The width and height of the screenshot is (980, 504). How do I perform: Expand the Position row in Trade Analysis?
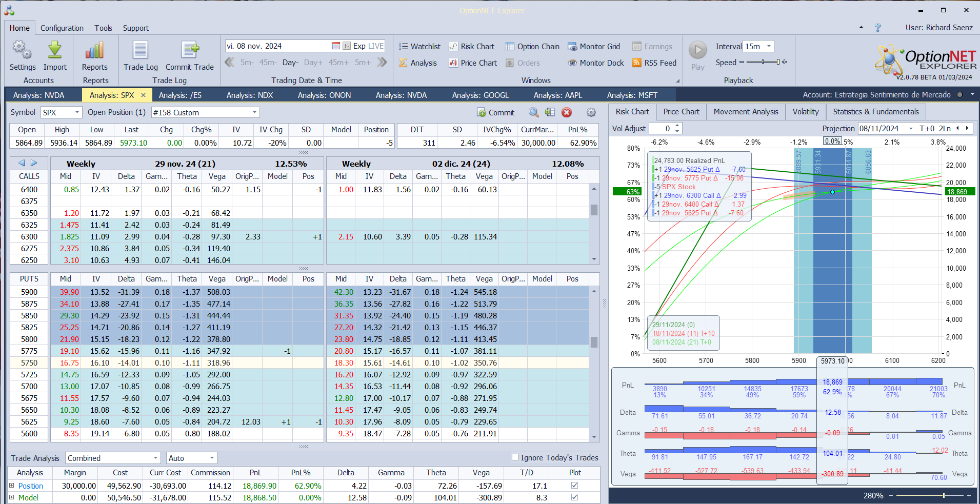11,486
